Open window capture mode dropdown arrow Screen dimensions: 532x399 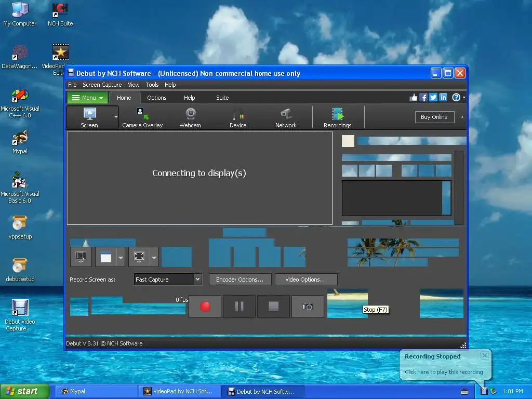[121, 257]
